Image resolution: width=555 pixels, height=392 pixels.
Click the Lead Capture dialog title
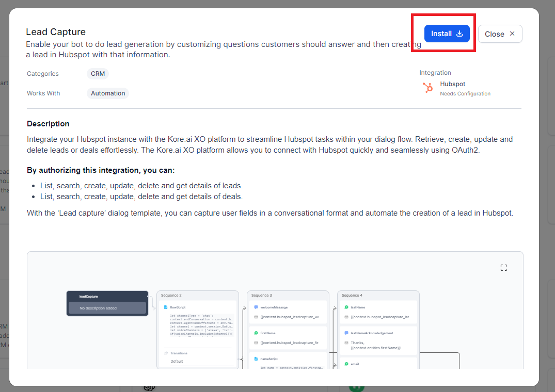tap(56, 32)
